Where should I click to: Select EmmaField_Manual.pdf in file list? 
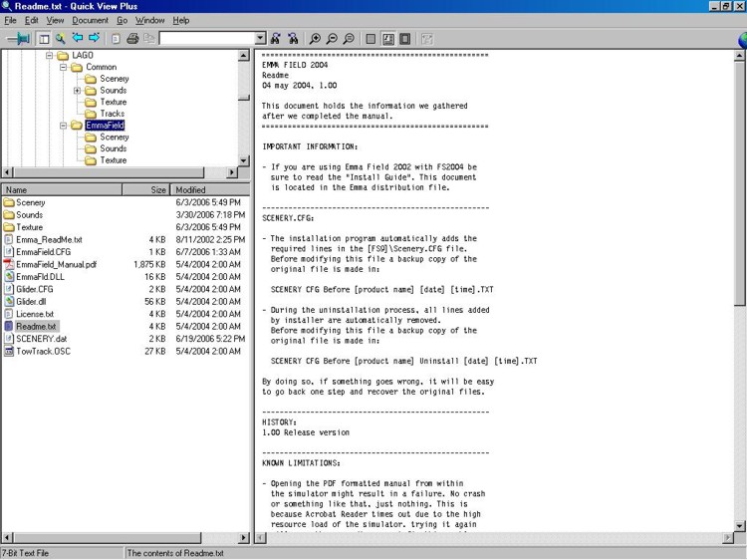[56, 264]
